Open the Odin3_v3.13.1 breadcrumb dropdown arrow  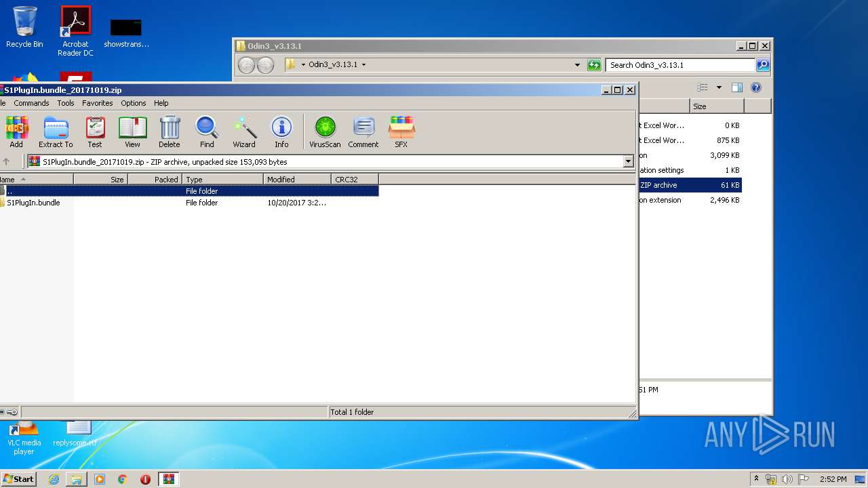coord(363,65)
